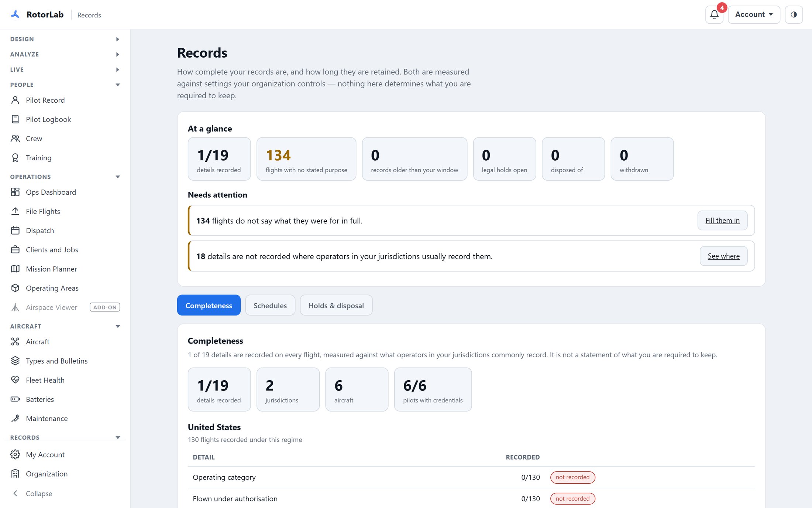Open the notifications bell

714,15
